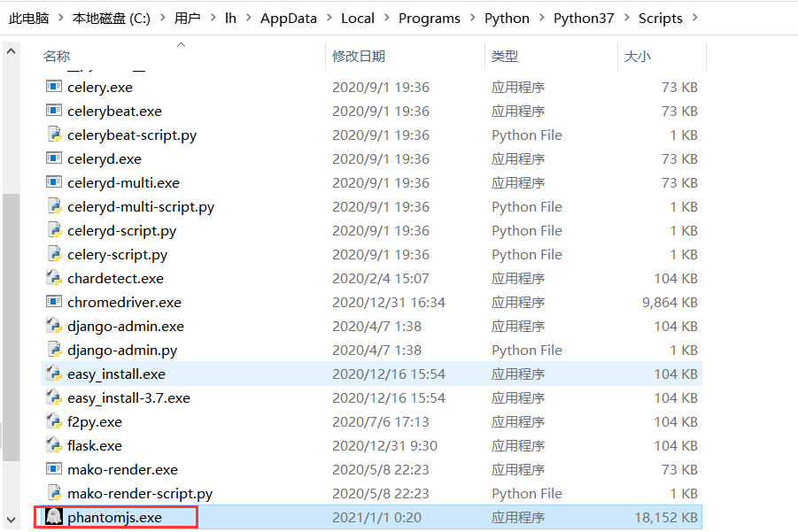This screenshot has width=798, height=532.
Task: Click the flask.exe file icon
Action: [54, 445]
